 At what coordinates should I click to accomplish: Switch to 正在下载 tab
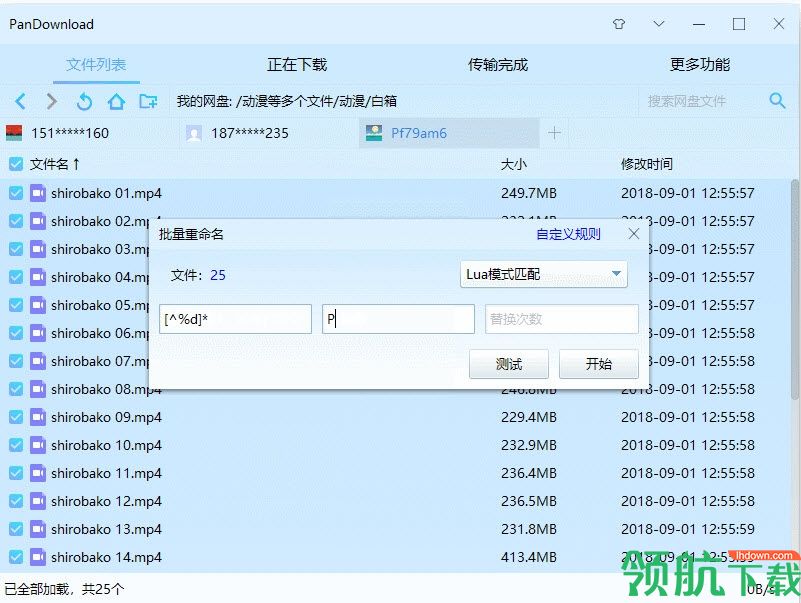(x=297, y=64)
